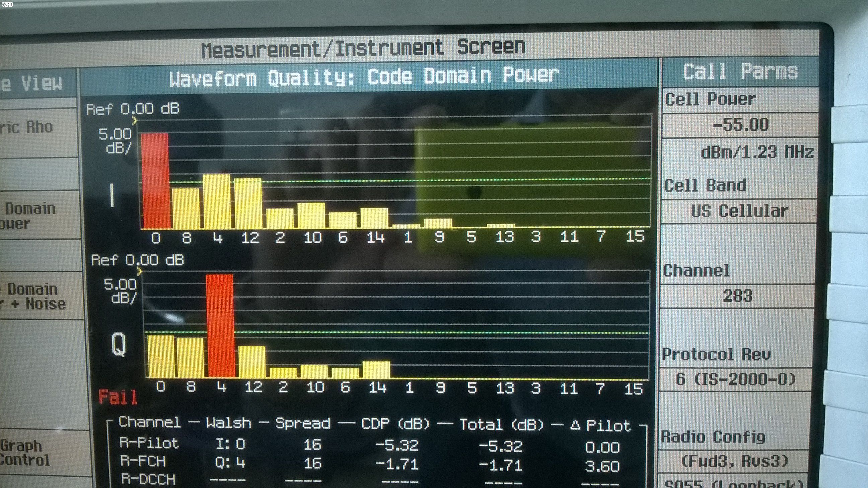The image size is (868, 488).
Task: Open the Protocol Rev 6 (IS-2000-0) setting
Action: click(735, 379)
